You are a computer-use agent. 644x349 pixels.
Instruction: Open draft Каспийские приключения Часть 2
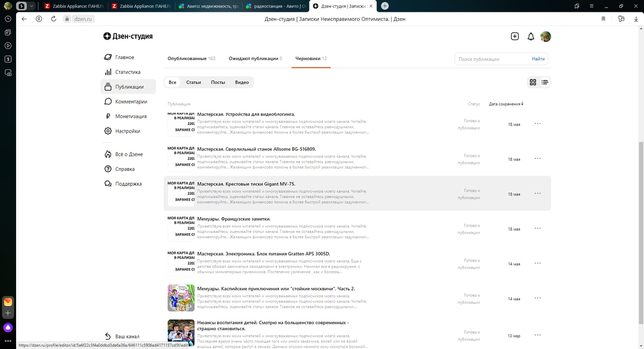(x=276, y=288)
